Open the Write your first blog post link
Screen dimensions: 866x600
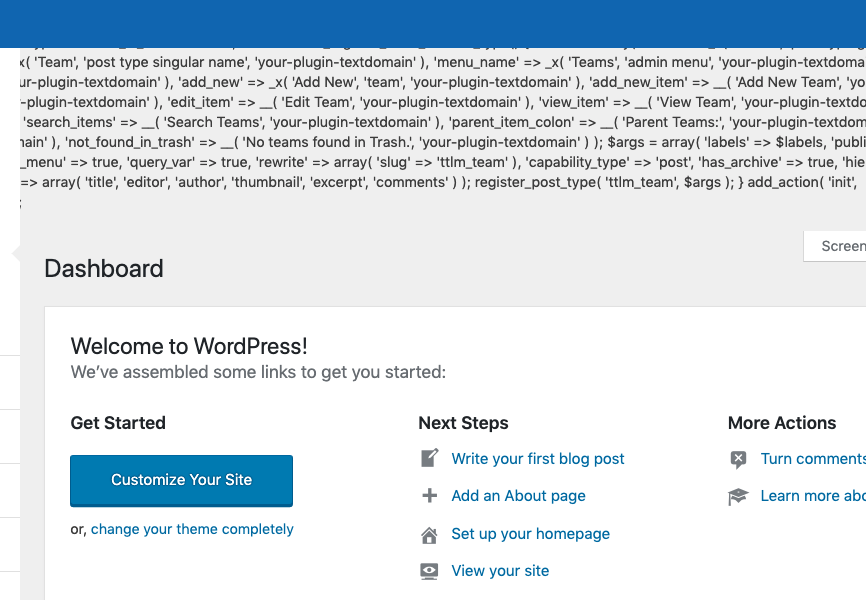(537, 459)
